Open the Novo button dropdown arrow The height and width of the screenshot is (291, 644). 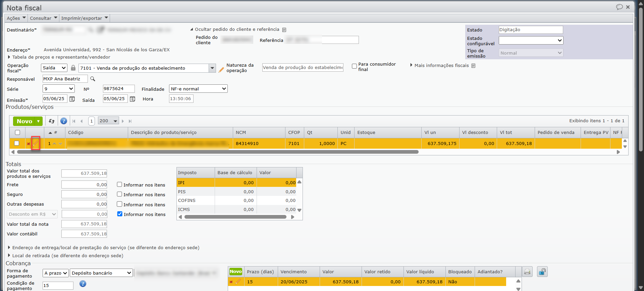click(x=39, y=121)
